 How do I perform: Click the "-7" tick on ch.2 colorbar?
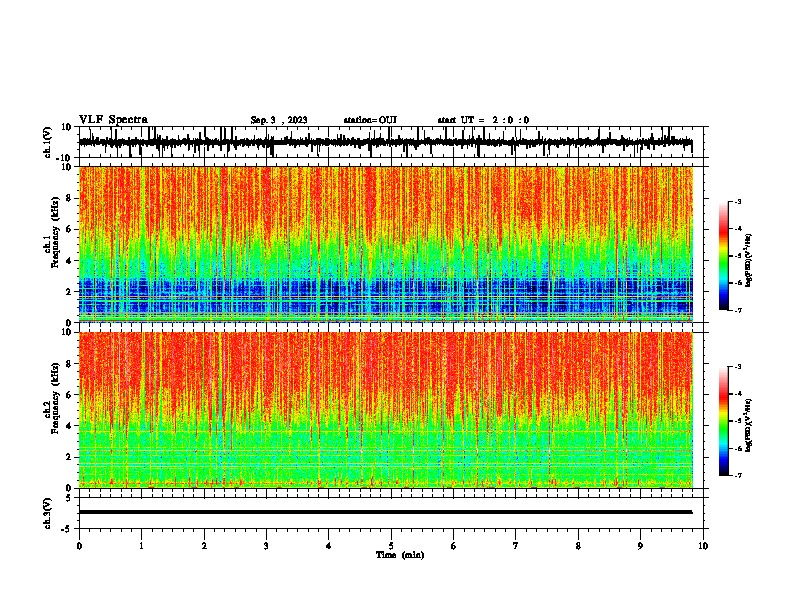[x=737, y=475]
